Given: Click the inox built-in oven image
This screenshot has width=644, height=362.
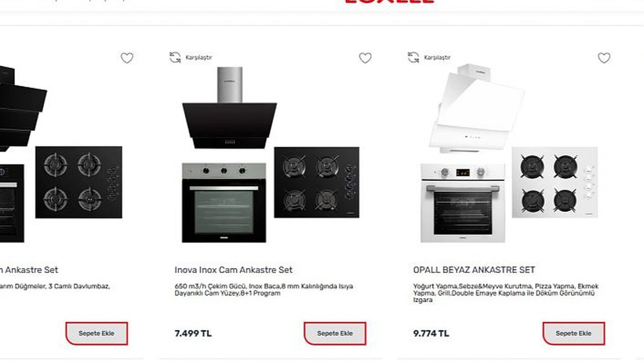Looking at the screenshot, I should 224,203.
